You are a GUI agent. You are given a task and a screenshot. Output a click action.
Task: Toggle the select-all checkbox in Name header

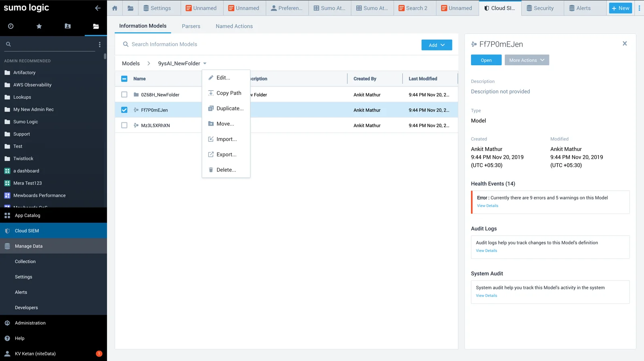tap(124, 79)
